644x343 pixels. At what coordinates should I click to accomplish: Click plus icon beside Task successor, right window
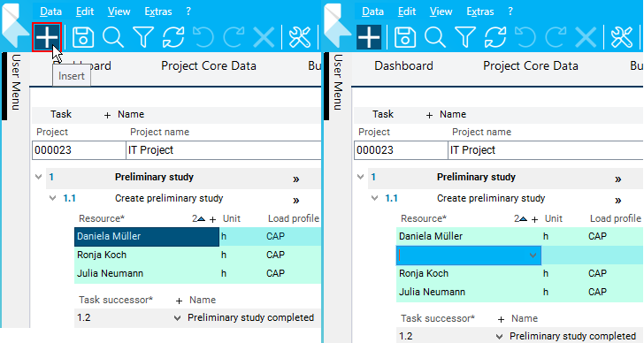pyautogui.click(x=501, y=320)
